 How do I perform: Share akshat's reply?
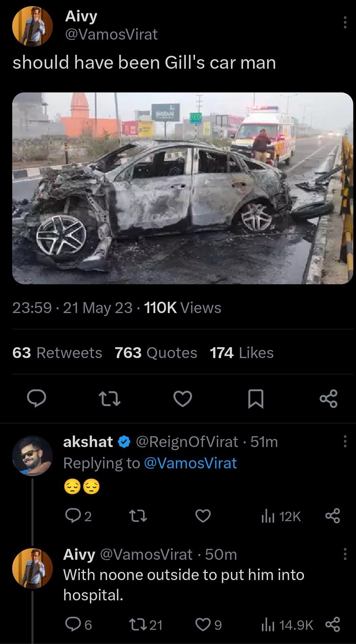(x=332, y=516)
